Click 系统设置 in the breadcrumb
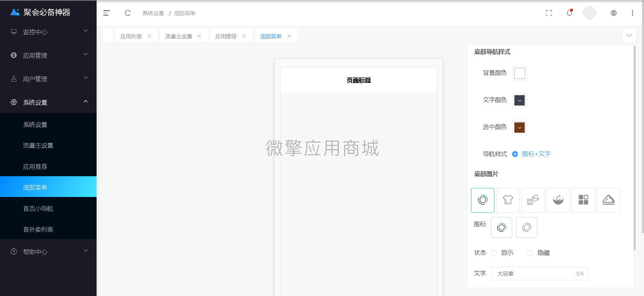 pyautogui.click(x=153, y=13)
